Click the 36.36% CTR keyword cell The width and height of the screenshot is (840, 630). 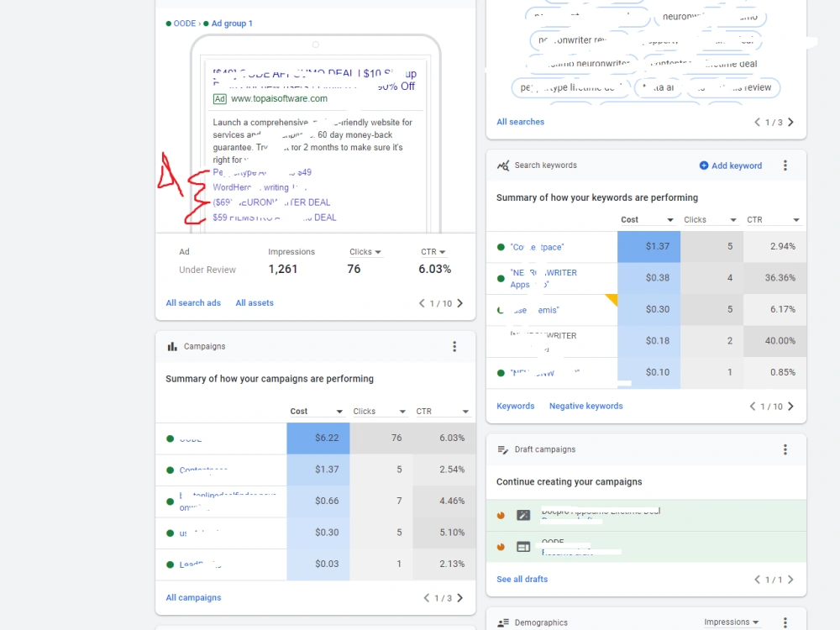pyautogui.click(x=774, y=278)
